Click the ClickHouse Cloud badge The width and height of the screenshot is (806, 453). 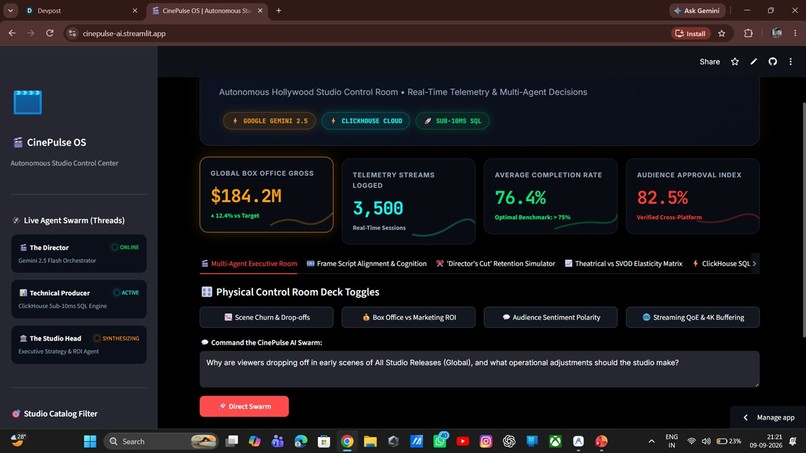point(365,121)
